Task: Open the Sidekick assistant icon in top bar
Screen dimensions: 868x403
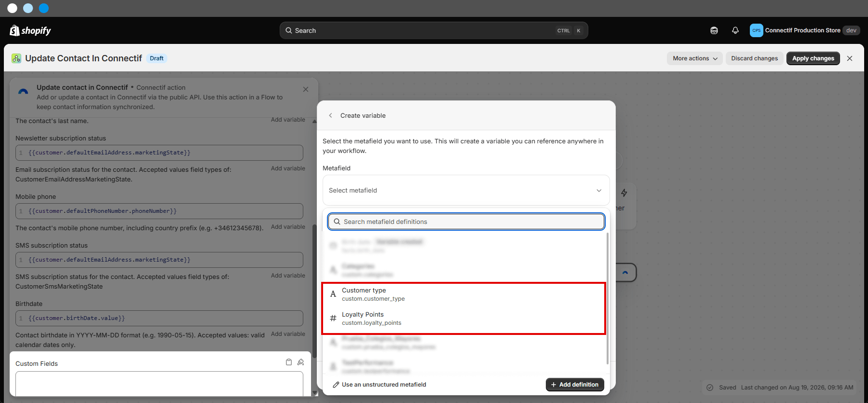Action: [x=714, y=30]
